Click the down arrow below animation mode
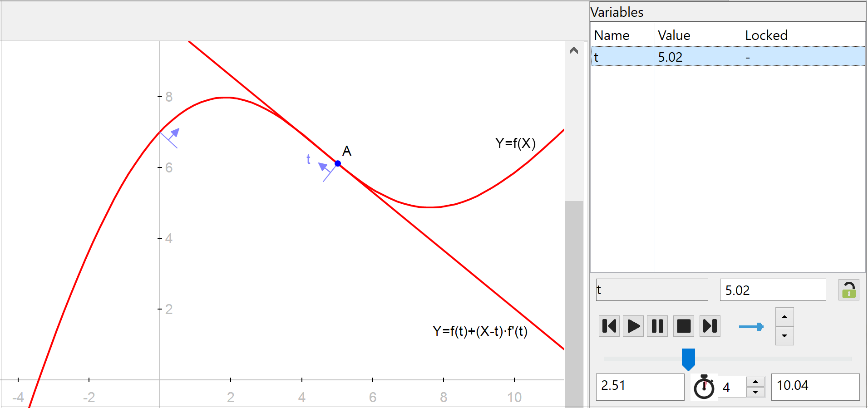The width and height of the screenshot is (868, 408). pyautogui.click(x=784, y=336)
